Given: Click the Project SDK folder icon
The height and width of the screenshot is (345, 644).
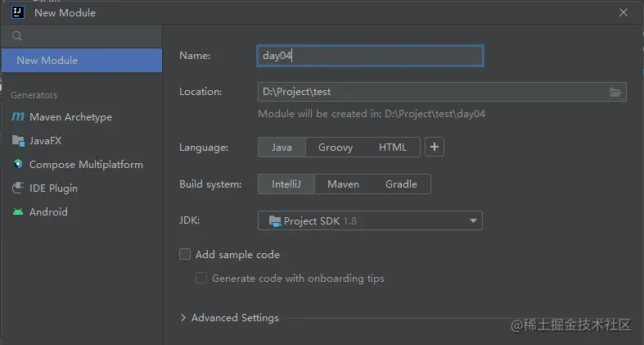Looking at the screenshot, I should pos(274,221).
